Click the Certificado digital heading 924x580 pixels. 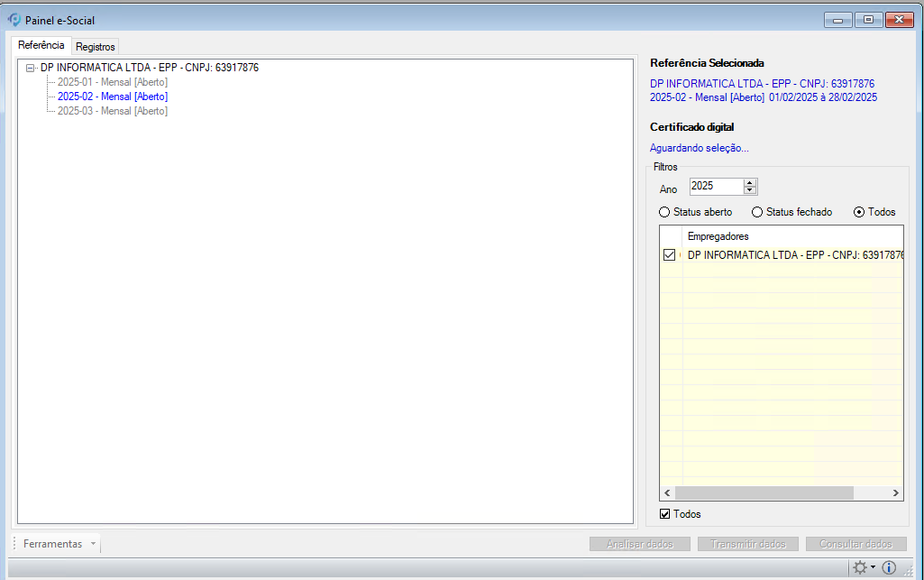pos(691,126)
